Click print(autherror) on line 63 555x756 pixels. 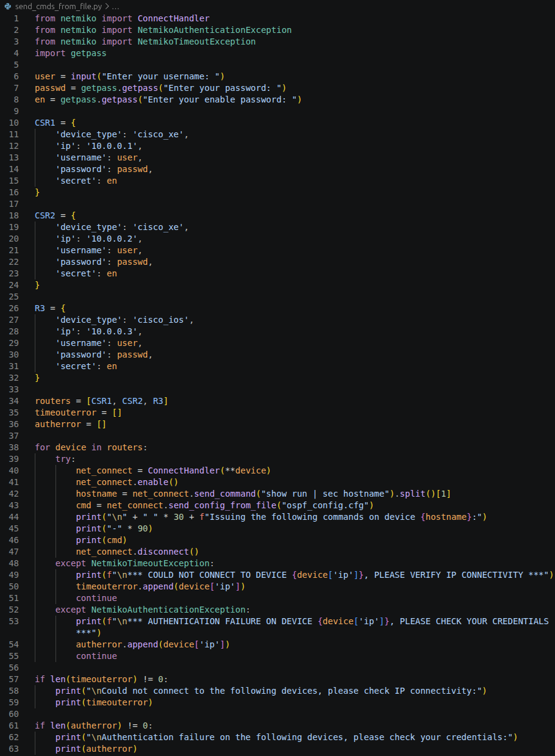[96, 749]
